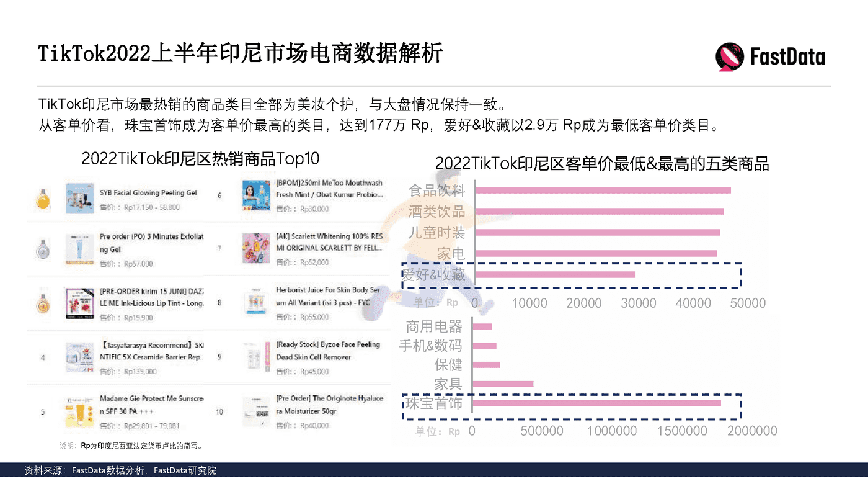This screenshot has height=489, width=868.
Task: Click the 食品饮料 bar in the chart
Action: (x=603, y=190)
